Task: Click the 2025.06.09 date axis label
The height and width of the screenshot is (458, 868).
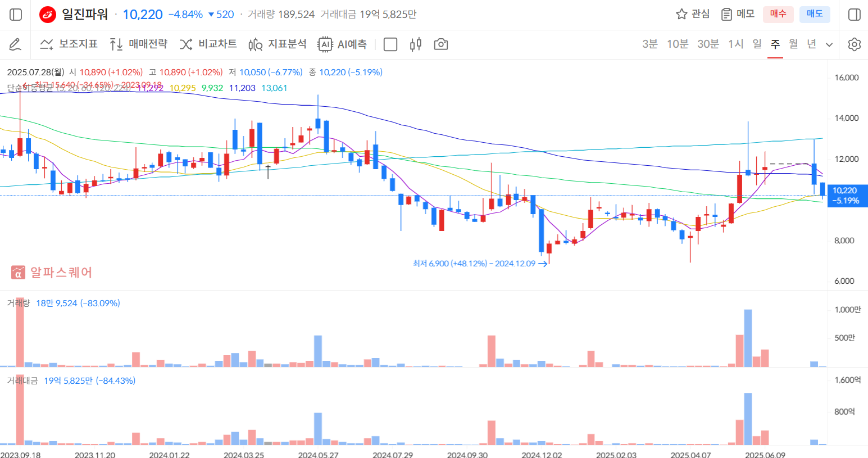Action: pyautogui.click(x=765, y=454)
